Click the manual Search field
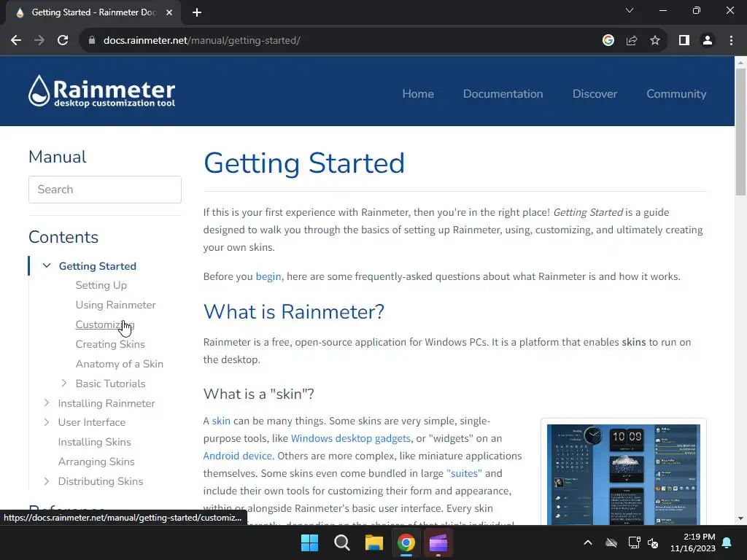 105,190
